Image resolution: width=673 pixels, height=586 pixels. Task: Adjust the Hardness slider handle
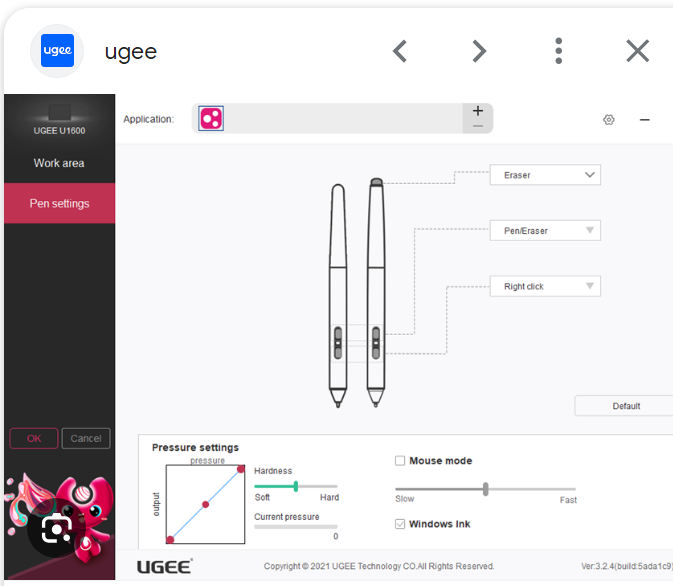296,486
